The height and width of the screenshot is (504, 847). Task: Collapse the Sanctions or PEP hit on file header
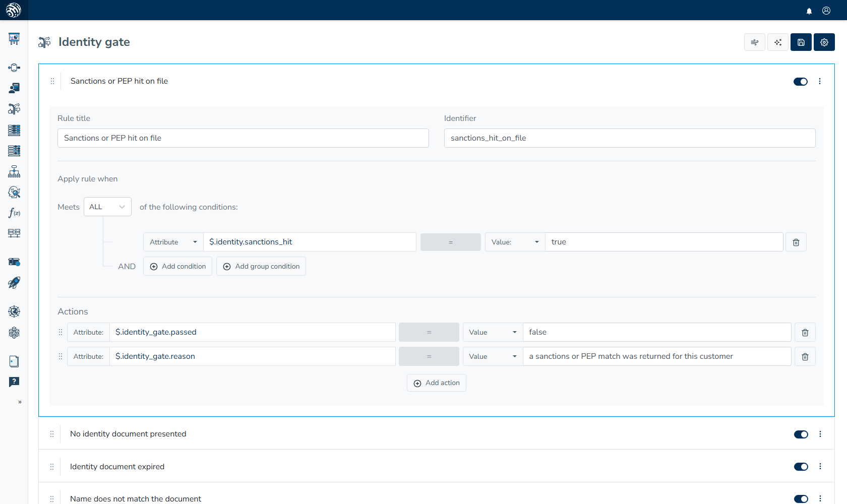[x=119, y=81]
